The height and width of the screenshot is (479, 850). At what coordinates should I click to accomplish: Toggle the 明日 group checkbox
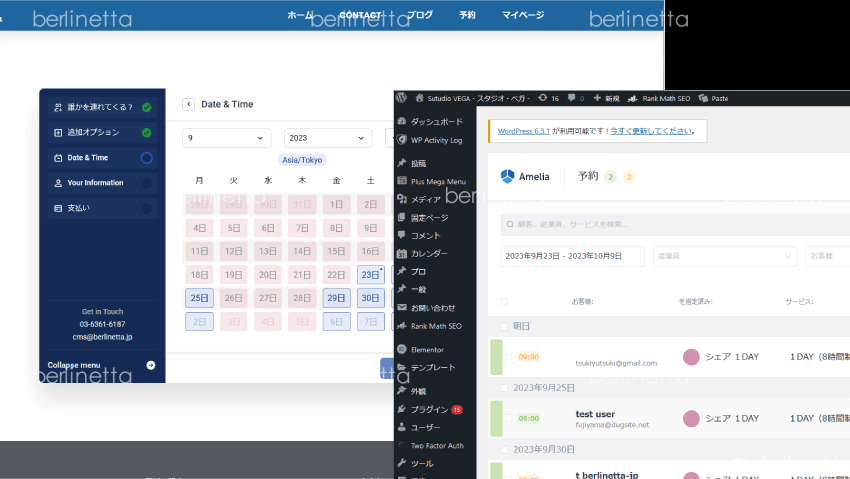point(504,326)
